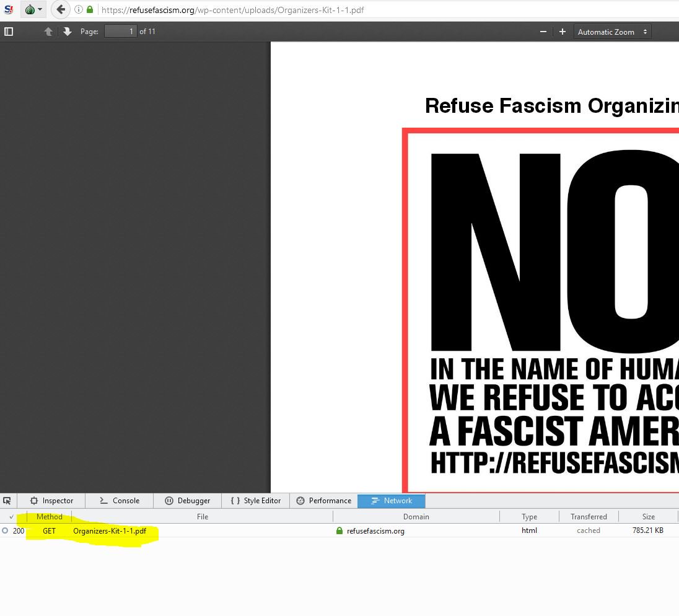Activate the element picker tool
The width and height of the screenshot is (679, 616).
pyautogui.click(x=7, y=501)
